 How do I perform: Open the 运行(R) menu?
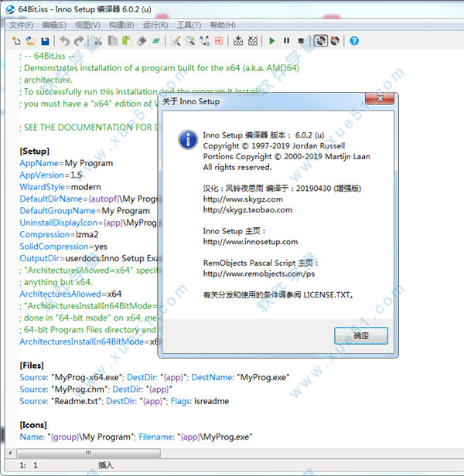[155, 25]
